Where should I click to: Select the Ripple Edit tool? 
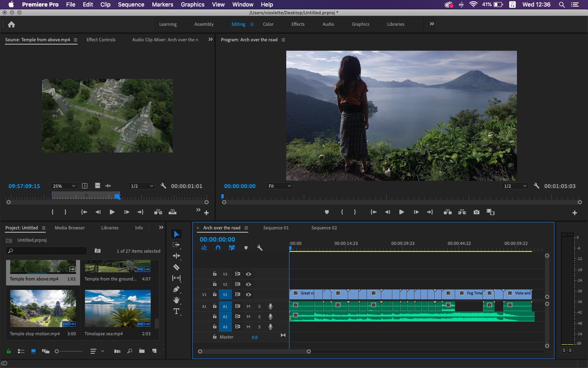point(176,256)
